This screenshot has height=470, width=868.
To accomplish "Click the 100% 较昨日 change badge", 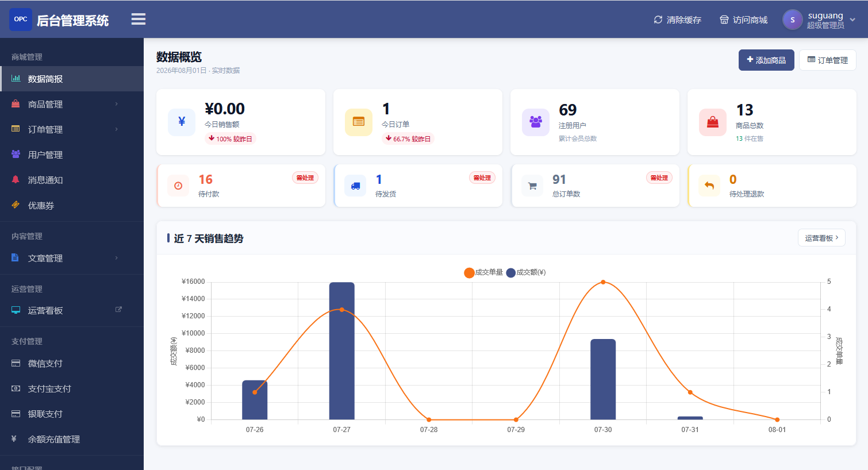I will pos(231,138).
